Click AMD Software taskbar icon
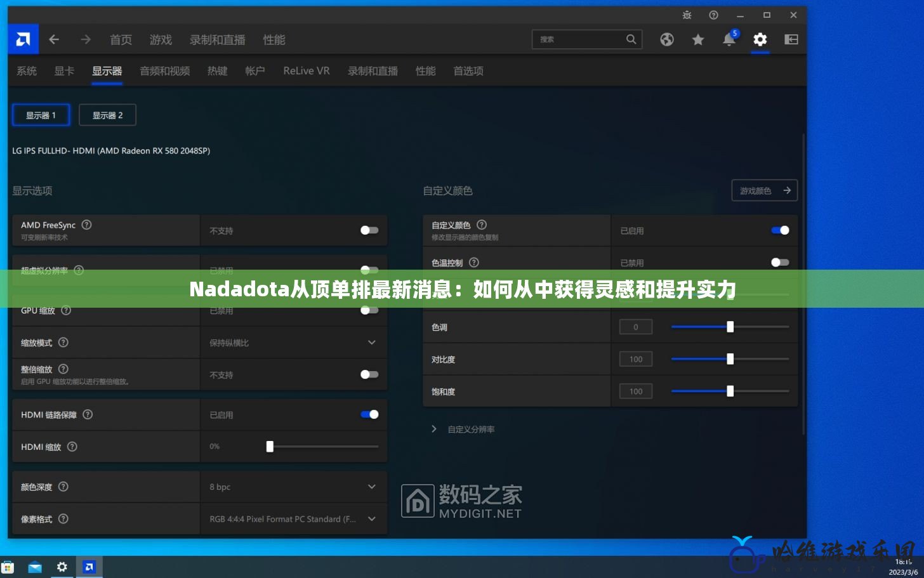924x578 pixels. (89, 567)
